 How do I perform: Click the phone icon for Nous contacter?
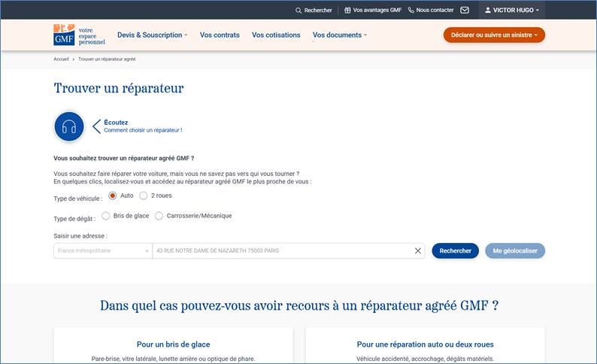(x=411, y=11)
